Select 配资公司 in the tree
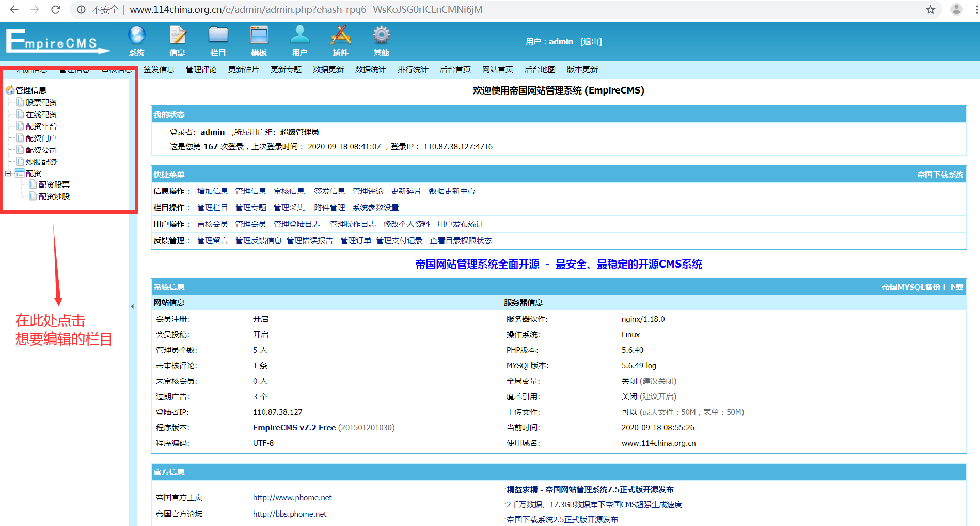This screenshot has width=980, height=526. coord(41,150)
